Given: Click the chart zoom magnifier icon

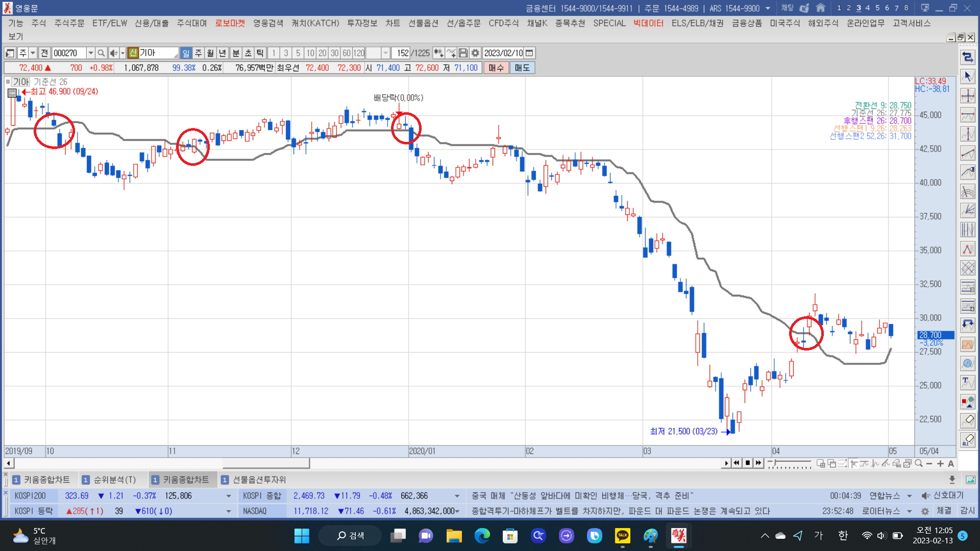Looking at the screenshot, I should pyautogui.click(x=919, y=463).
